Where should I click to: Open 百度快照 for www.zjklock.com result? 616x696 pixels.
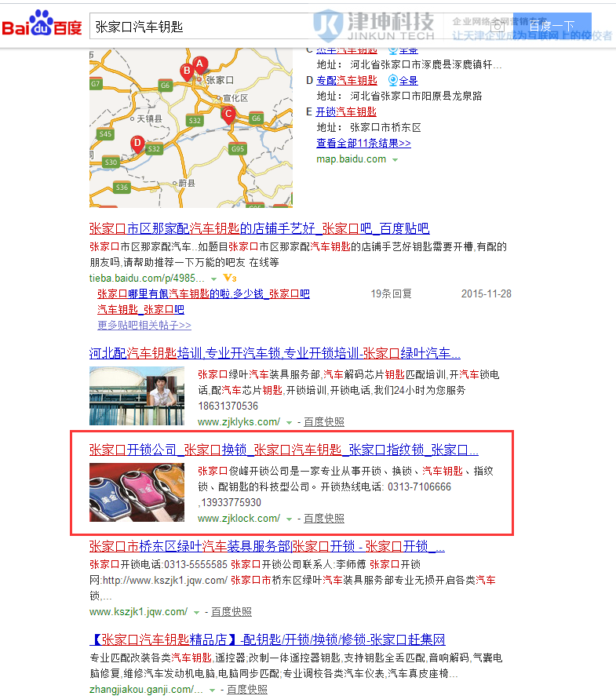[324, 518]
